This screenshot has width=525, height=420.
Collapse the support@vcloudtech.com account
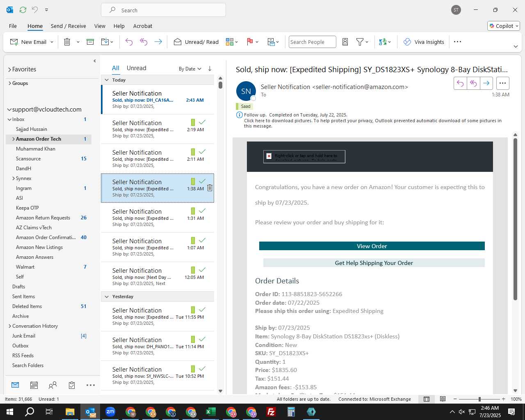(x=9, y=110)
